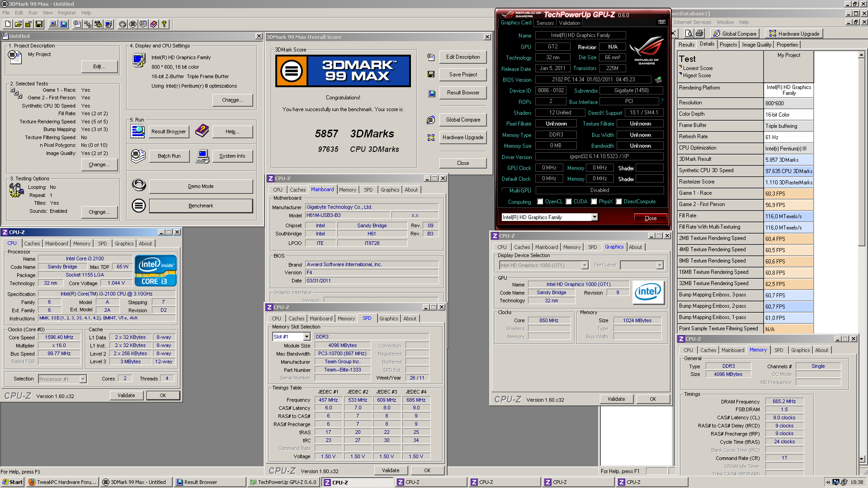The width and height of the screenshot is (868, 488).
Task: Click the Demo Mode ring icon in Run panel
Action: pyautogui.click(x=139, y=185)
